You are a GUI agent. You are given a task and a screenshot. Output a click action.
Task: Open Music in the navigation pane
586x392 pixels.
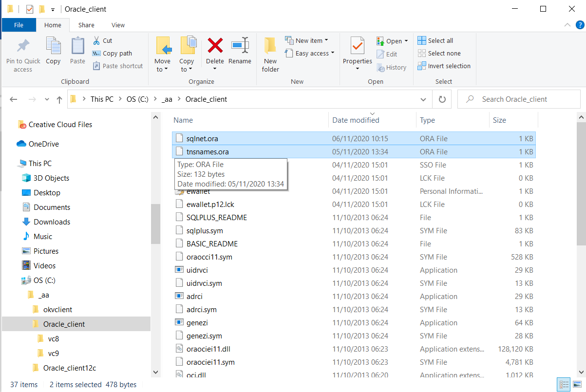point(38,237)
